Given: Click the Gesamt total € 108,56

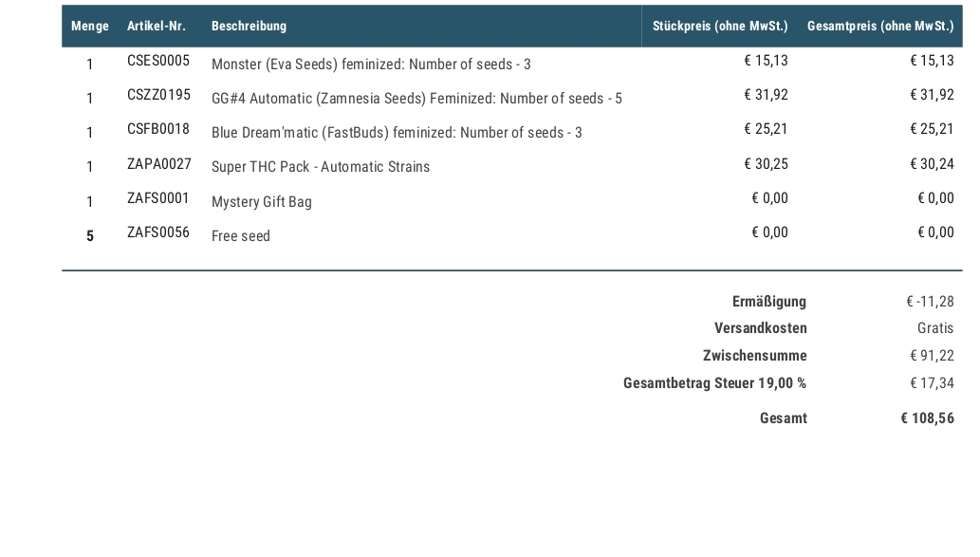Looking at the screenshot, I should point(928,418).
